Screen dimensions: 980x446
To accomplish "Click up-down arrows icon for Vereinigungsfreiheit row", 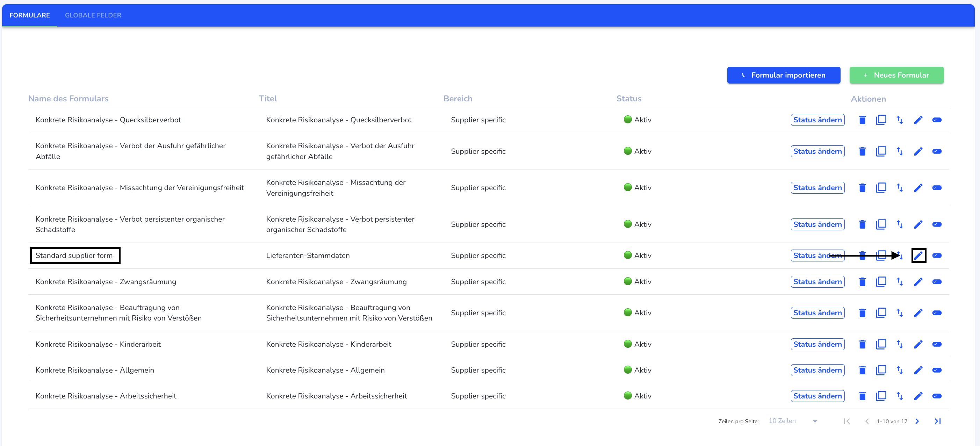I will tap(900, 188).
